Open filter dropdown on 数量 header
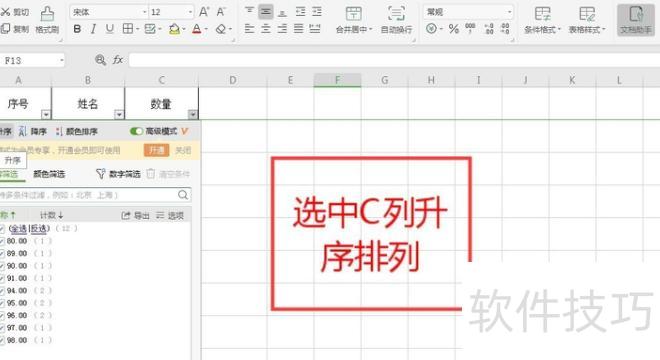 (x=193, y=115)
